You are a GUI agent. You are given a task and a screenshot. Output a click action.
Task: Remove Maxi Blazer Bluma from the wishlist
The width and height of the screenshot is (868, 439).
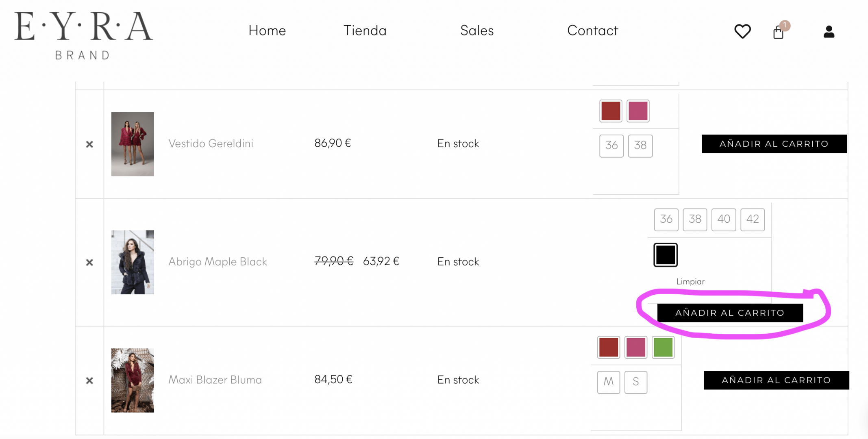pos(89,380)
